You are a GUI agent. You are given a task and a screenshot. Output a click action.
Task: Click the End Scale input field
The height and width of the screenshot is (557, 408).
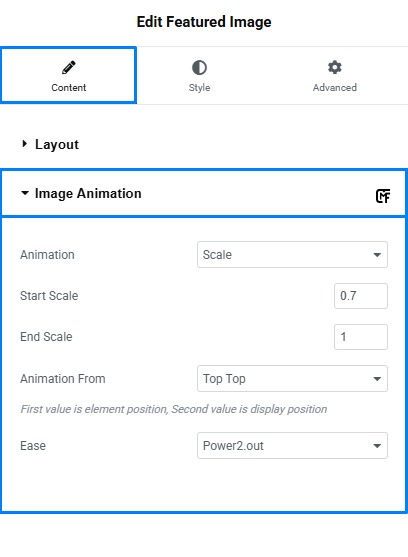pyautogui.click(x=361, y=337)
